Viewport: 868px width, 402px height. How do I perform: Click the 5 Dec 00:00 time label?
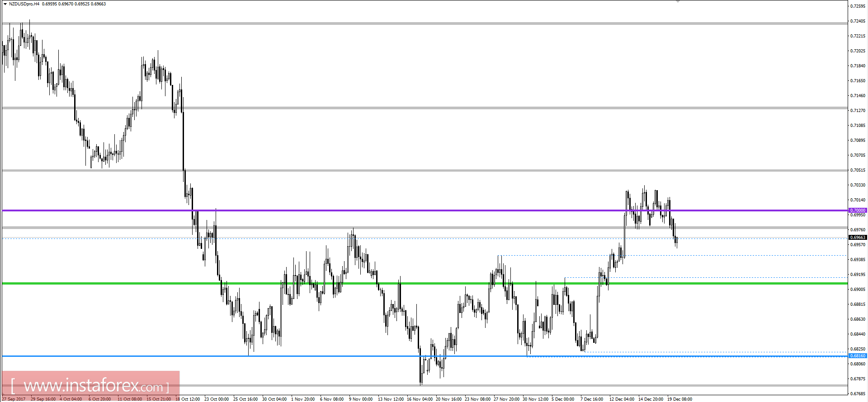tap(563, 399)
